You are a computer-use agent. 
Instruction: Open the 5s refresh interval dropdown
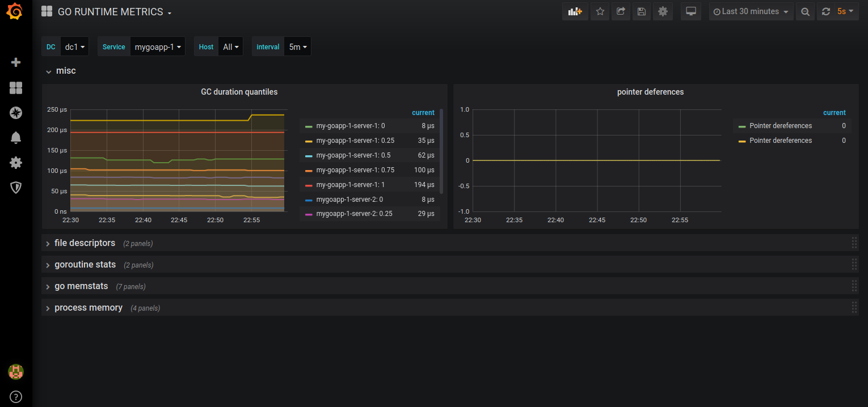tap(846, 11)
